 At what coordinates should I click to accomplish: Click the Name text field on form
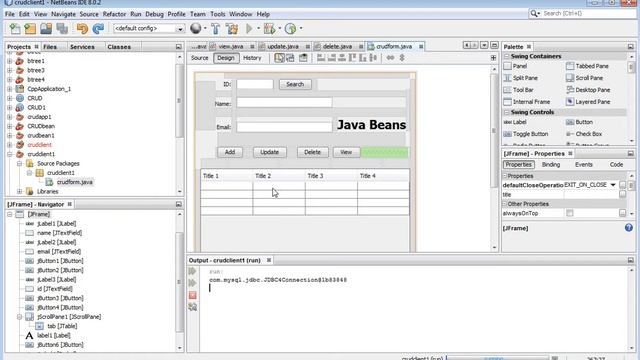coord(284,102)
